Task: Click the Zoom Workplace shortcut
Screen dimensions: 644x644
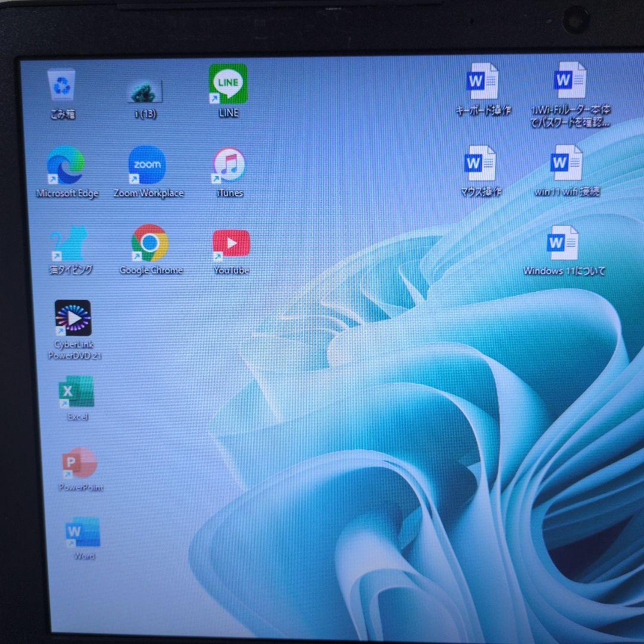Action: (x=147, y=165)
